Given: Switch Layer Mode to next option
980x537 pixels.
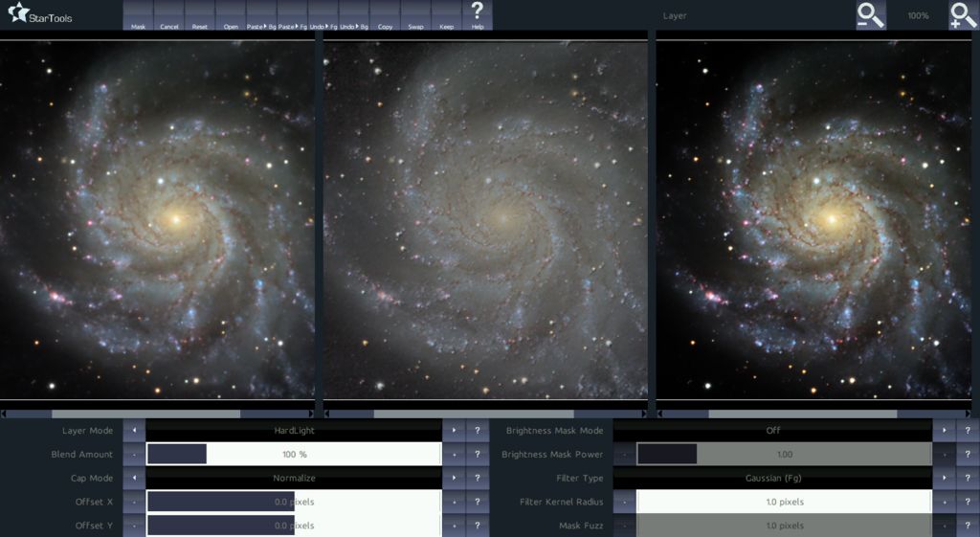Looking at the screenshot, I should tap(454, 431).
